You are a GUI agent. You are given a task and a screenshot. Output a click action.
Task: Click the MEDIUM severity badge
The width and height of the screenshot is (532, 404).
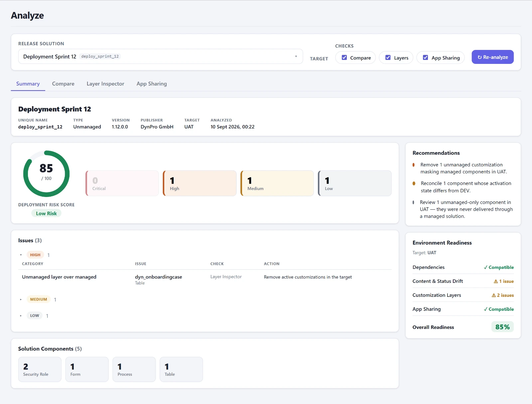coord(39,300)
